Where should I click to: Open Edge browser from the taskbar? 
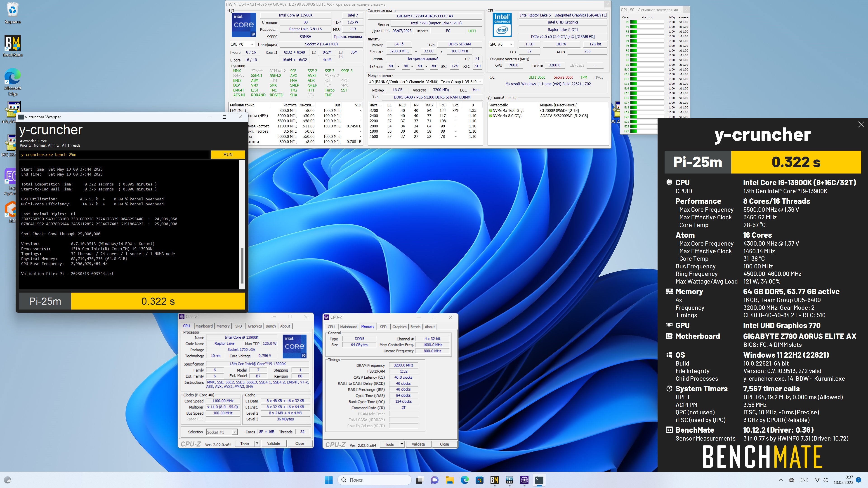464,480
